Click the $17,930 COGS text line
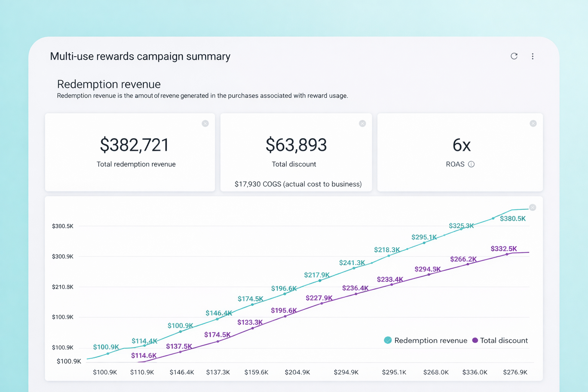This screenshot has width=588, height=392. [298, 184]
